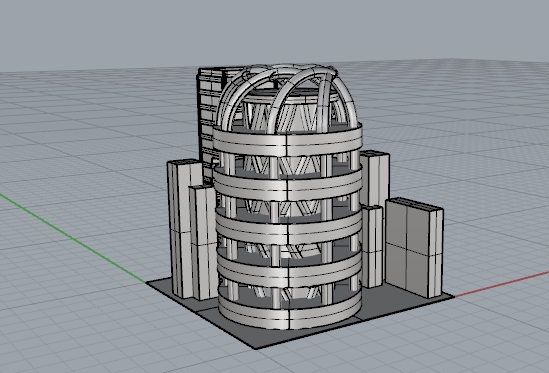Click the red X-axis line
Image resolution: width=549 pixels, height=373 pixels.
[x=502, y=284]
